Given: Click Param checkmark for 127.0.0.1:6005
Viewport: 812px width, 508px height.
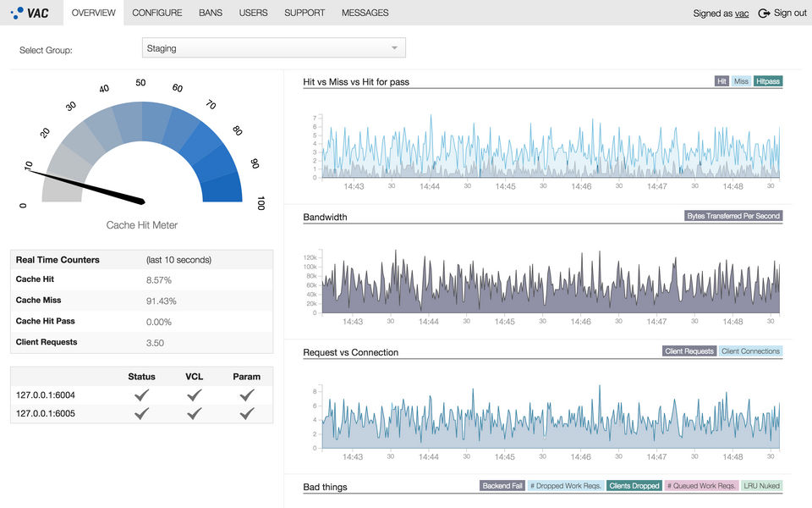Looking at the screenshot, I should click(x=247, y=413).
